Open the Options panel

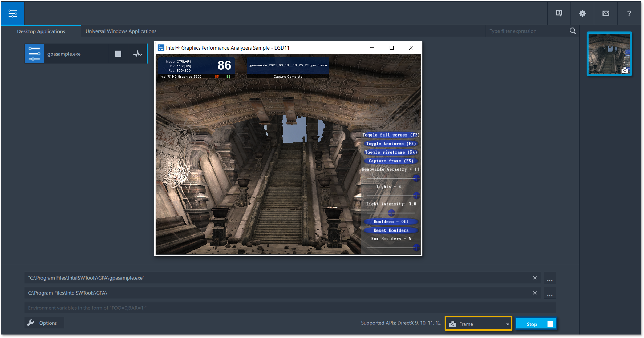click(44, 323)
